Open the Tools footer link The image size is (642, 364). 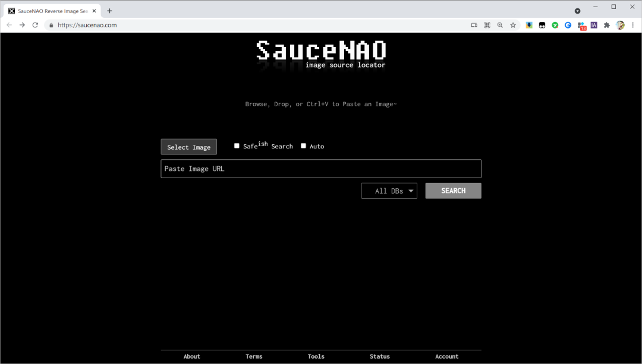(316, 356)
